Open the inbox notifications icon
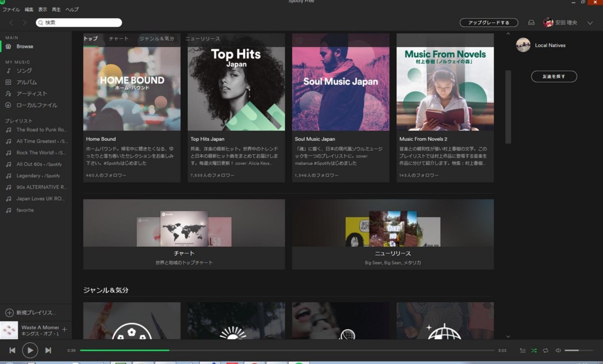The height and width of the screenshot is (364, 603). click(x=531, y=23)
